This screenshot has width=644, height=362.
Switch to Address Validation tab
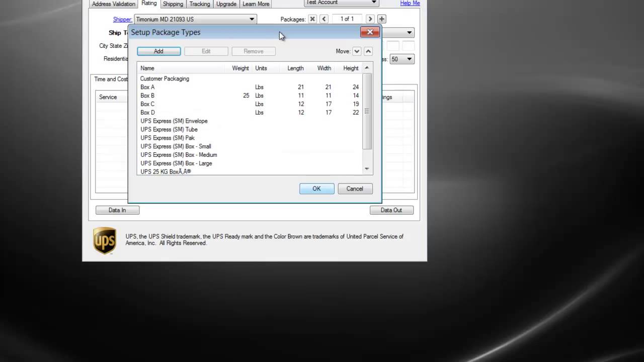click(114, 4)
